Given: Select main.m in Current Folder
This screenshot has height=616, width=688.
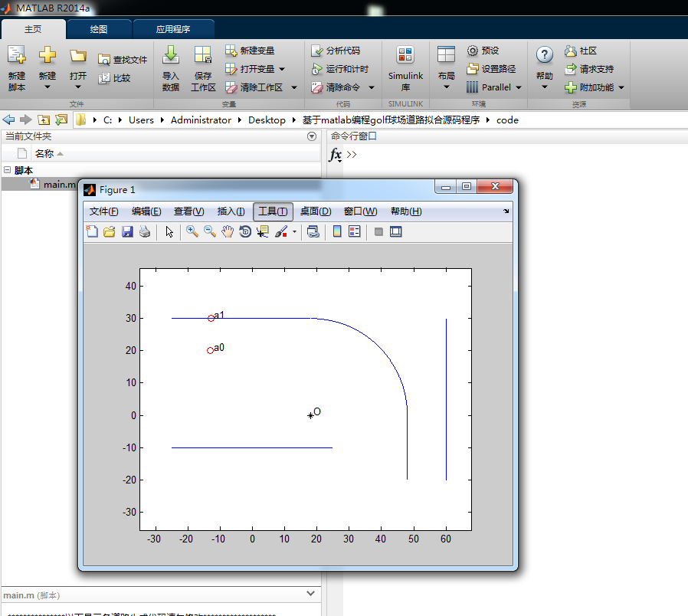Looking at the screenshot, I should [x=60, y=185].
